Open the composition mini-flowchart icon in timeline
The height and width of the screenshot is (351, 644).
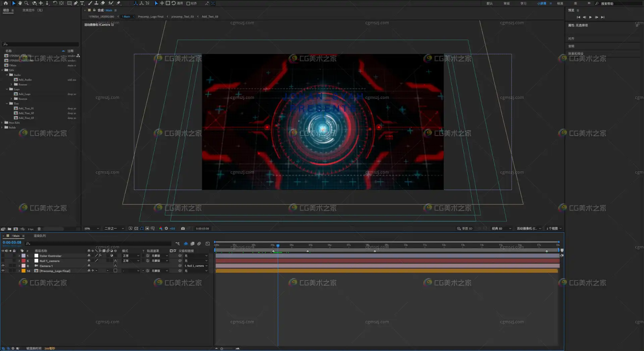[177, 244]
